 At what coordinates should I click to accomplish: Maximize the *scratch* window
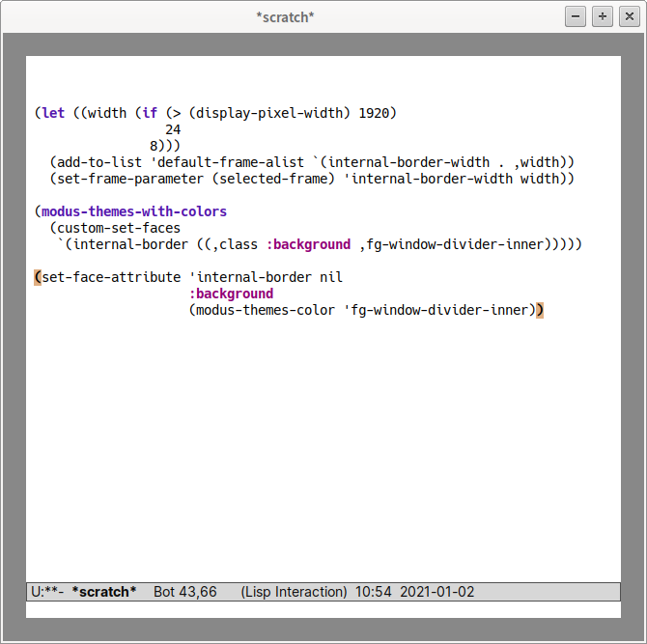[x=603, y=17]
